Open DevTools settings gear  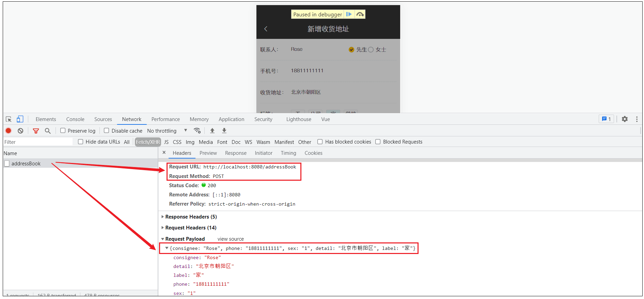(x=625, y=119)
